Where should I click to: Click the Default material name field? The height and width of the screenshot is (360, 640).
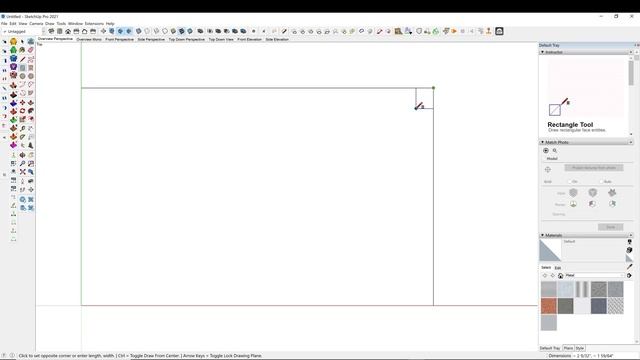[593, 242]
